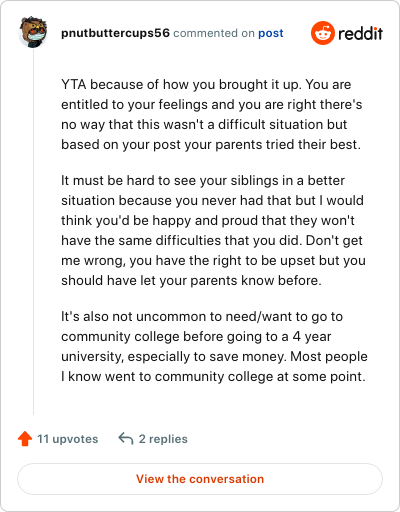The width and height of the screenshot is (400, 512).
Task: Click the "commented on" header text
Action: click(x=214, y=33)
